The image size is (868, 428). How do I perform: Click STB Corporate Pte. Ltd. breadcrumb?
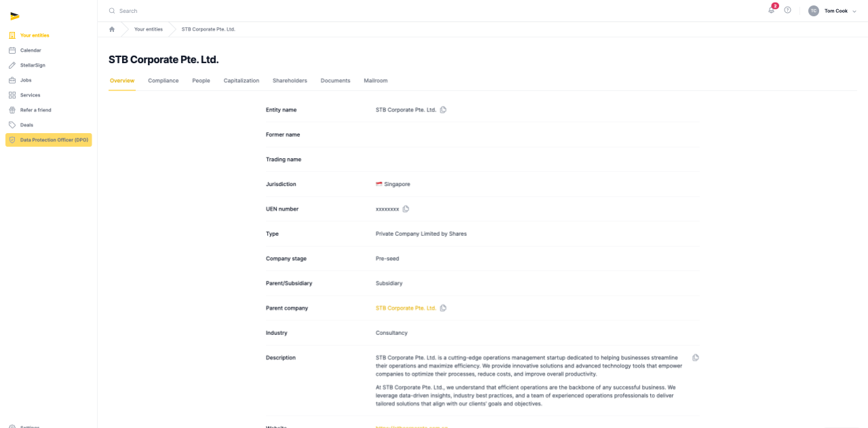[x=208, y=29]
